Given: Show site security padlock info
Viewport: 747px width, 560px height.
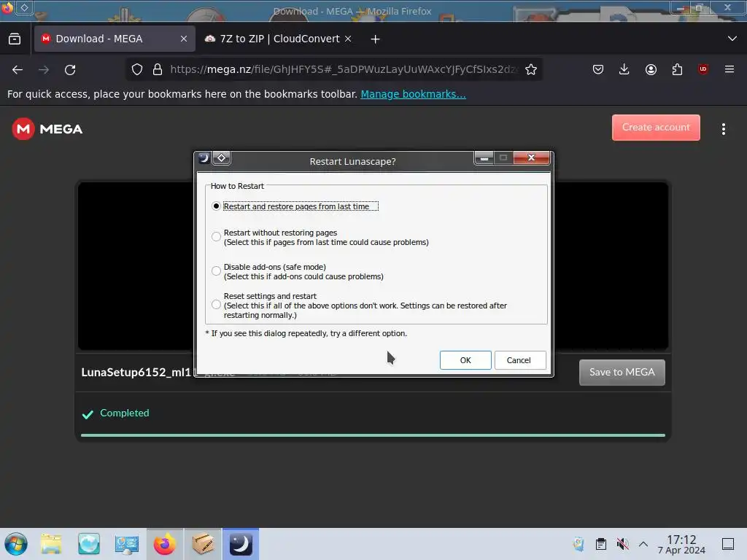Looking at the screenshot, I should pos(158,69).
